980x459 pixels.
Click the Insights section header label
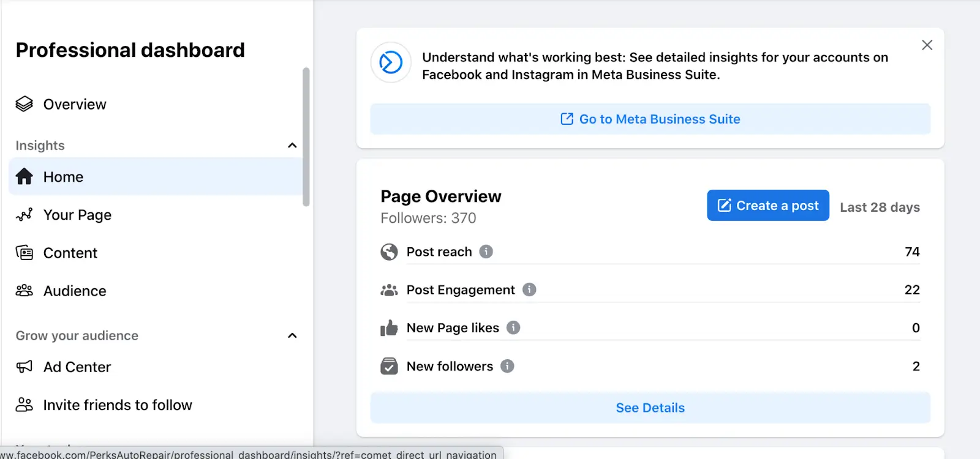[x=40, y=146]
